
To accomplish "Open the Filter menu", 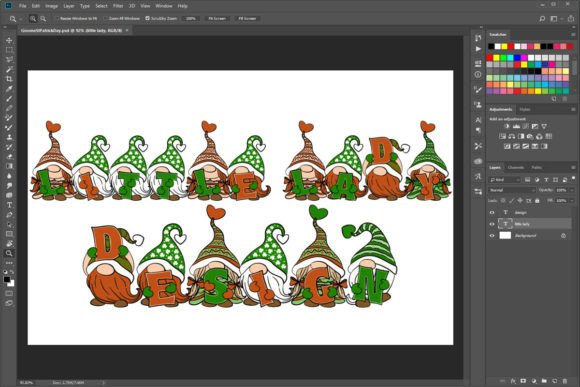I will click(x=118, y=6).
